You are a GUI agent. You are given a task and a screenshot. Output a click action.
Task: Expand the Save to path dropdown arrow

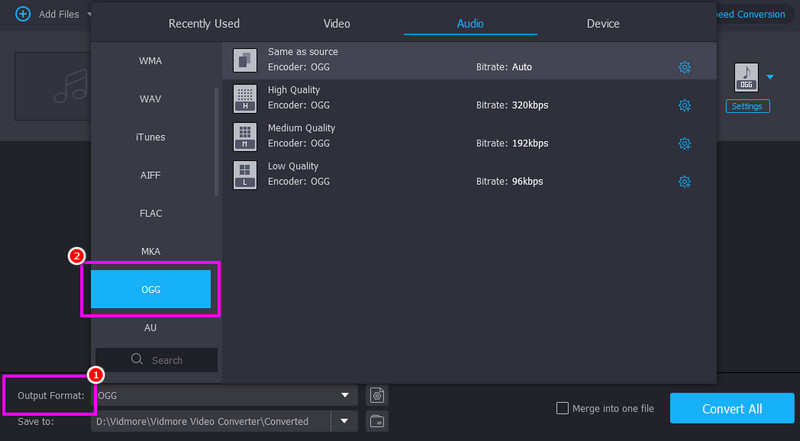[344, 421]
